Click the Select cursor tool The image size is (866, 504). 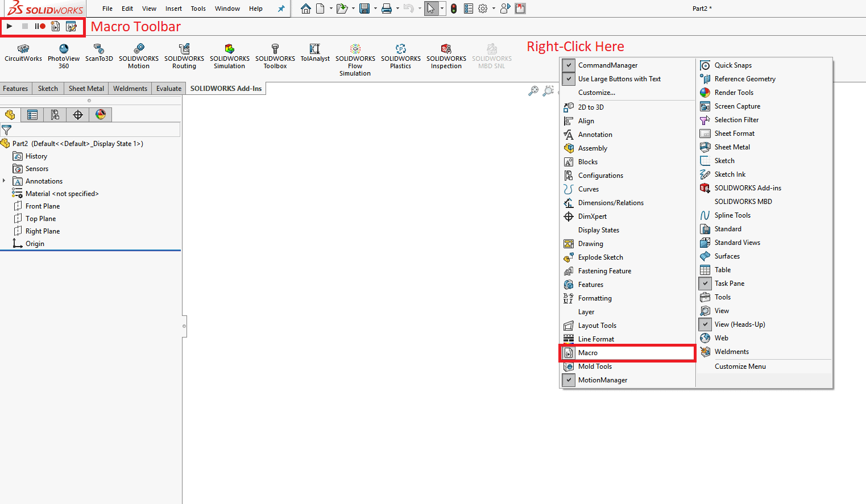(431, 9)
